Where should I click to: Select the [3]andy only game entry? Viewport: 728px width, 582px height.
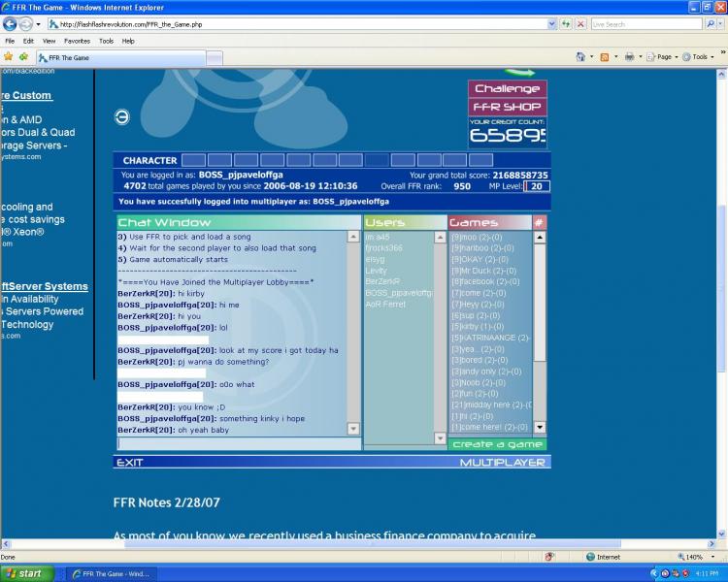(486, 372)
